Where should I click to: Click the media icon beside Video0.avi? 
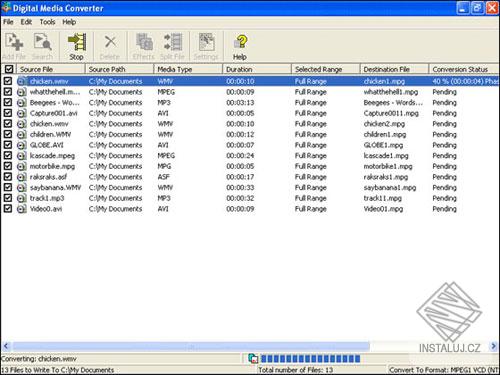(22, 209)
